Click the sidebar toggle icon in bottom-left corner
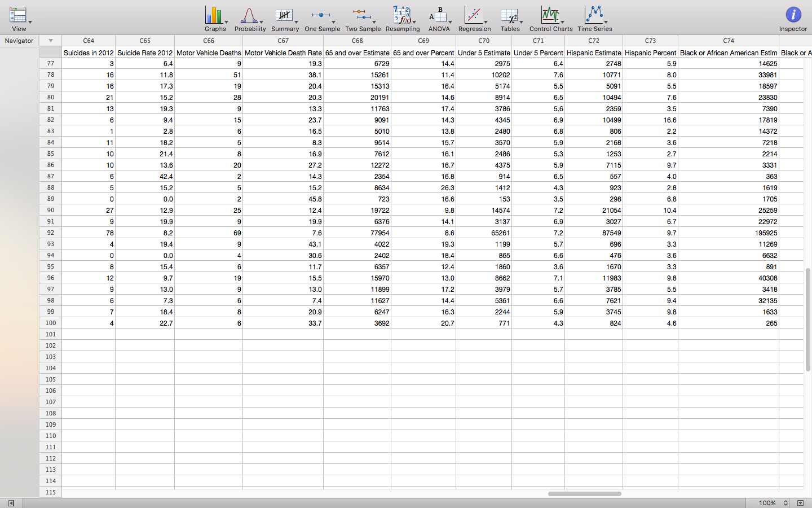 point(11,503)
